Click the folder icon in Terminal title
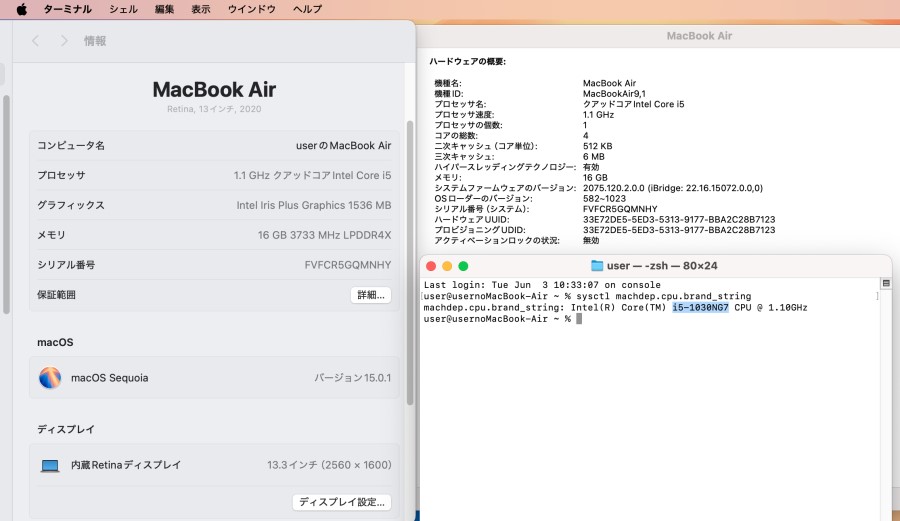This screenshot has height=521, width=900. click(597, 266)
